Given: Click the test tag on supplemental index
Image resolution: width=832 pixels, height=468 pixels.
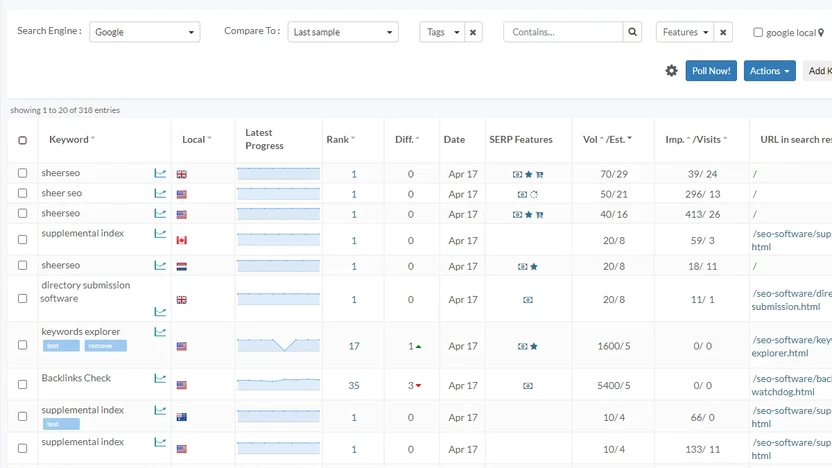Looking at the screenshot, I should tap(61, 424).
